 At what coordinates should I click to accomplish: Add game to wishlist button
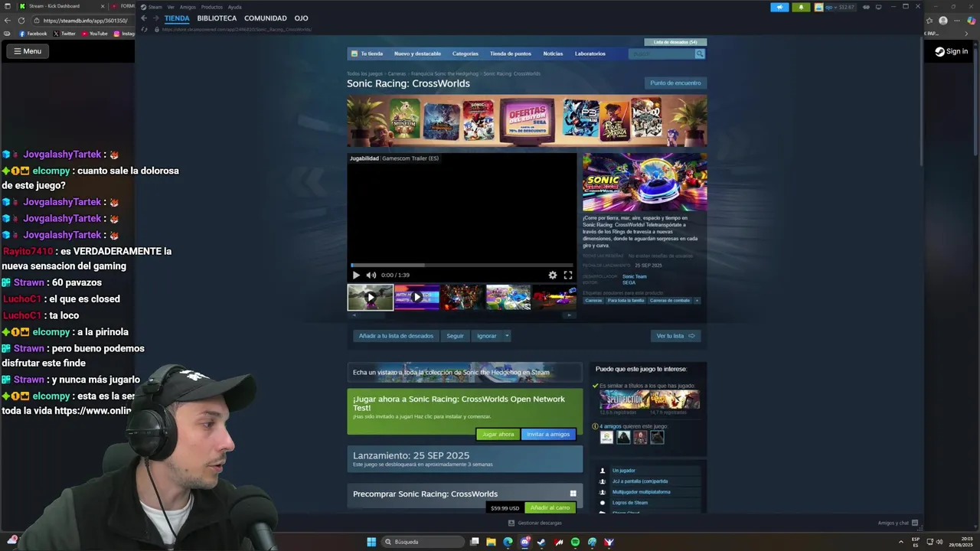[396, 336]
